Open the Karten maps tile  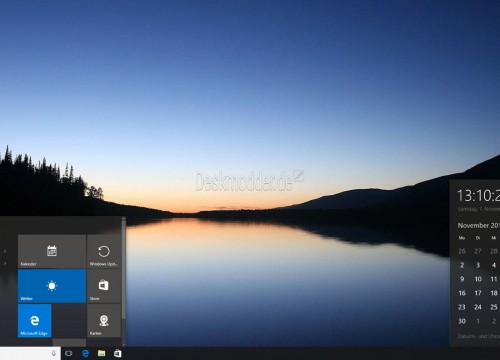tap(104, 320)
